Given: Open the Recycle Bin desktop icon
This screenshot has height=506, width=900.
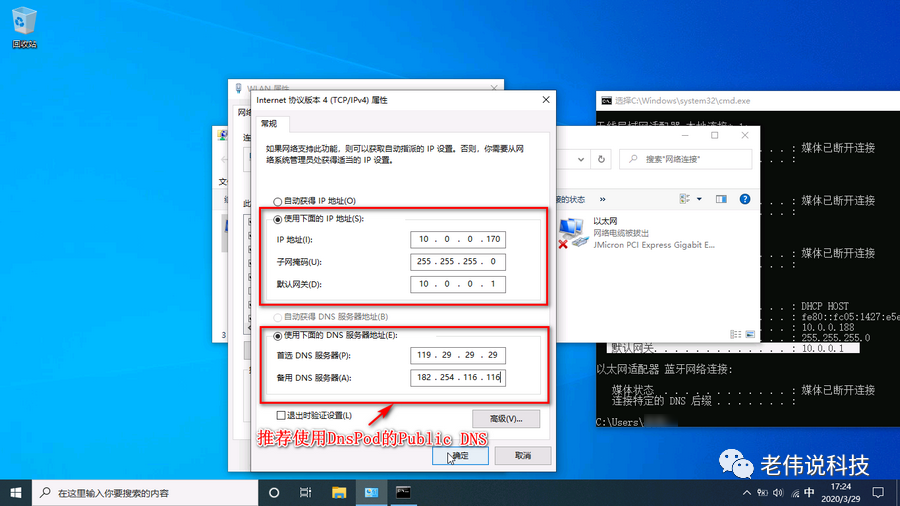Looking at the screenshot, I should (x=24, y=27).
